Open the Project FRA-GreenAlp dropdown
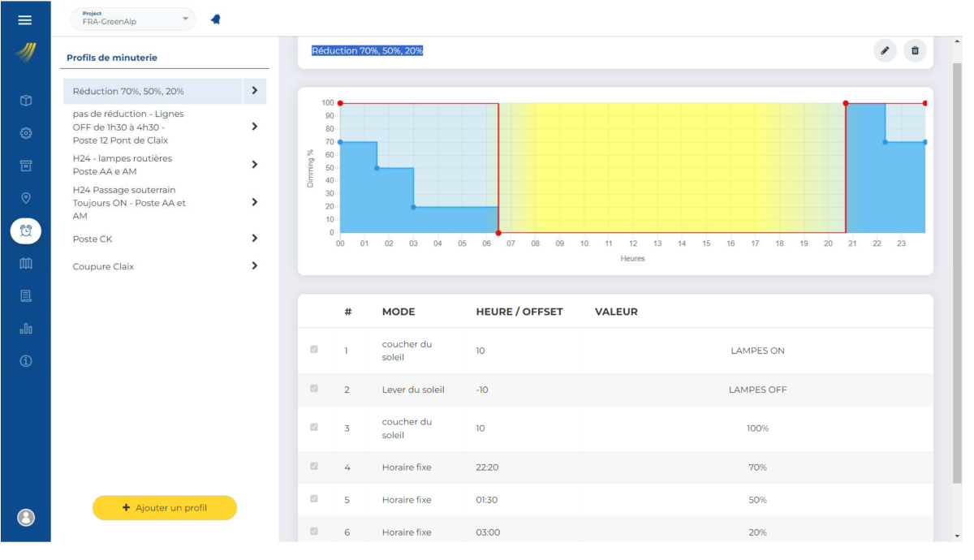Screen dimensions: 974x560 tap(133, 19)
